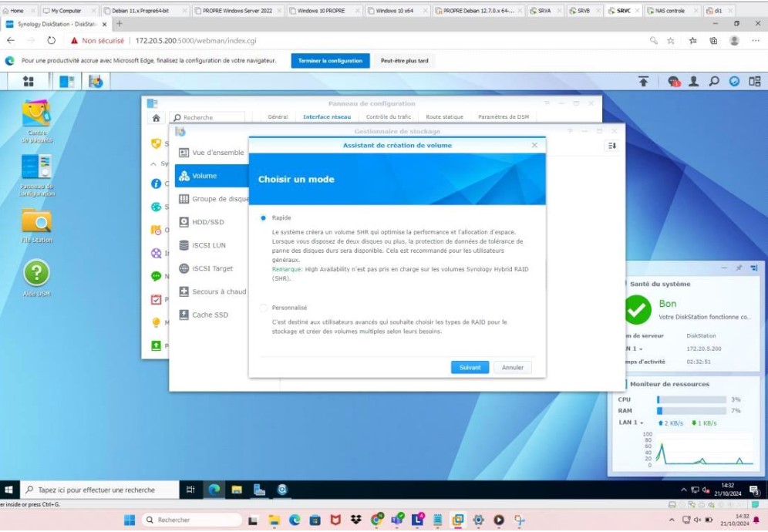Screen dimensions: 768x532
Task: Click Peut-être plus tard button
Action: coord(405,61)
